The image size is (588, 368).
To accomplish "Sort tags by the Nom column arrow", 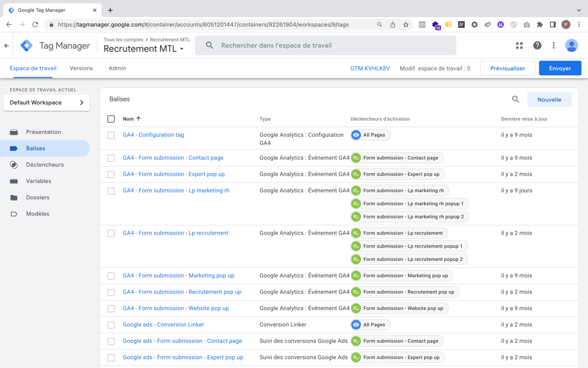I will click(x=138, y=119).
